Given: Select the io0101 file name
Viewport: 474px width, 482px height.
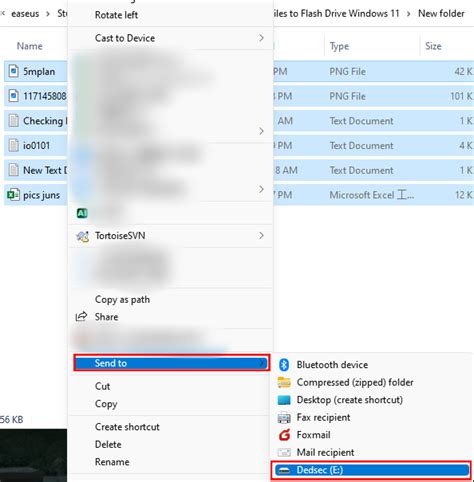Looking at the screenshot, I should [x=36, y=146].
